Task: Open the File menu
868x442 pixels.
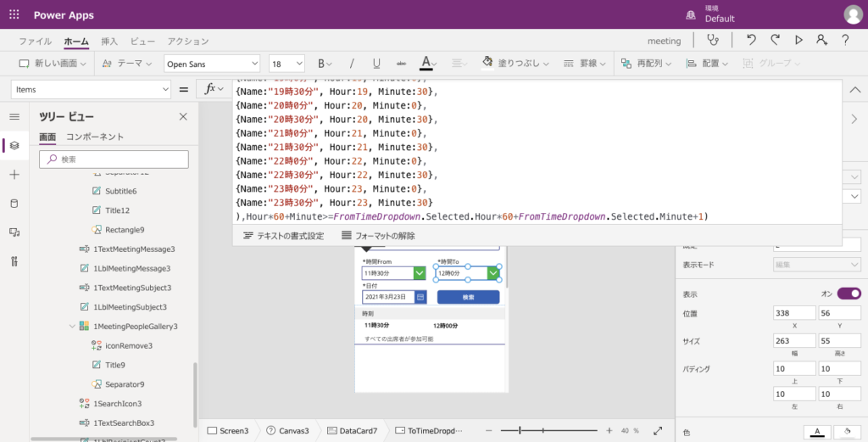Action: (36, 41)
